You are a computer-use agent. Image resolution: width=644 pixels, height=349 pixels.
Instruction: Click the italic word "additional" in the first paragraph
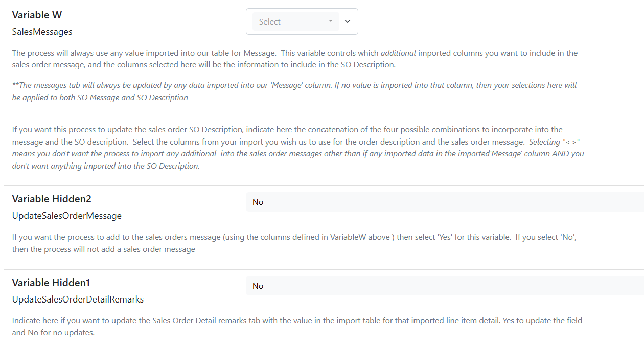tap(398, 53)
